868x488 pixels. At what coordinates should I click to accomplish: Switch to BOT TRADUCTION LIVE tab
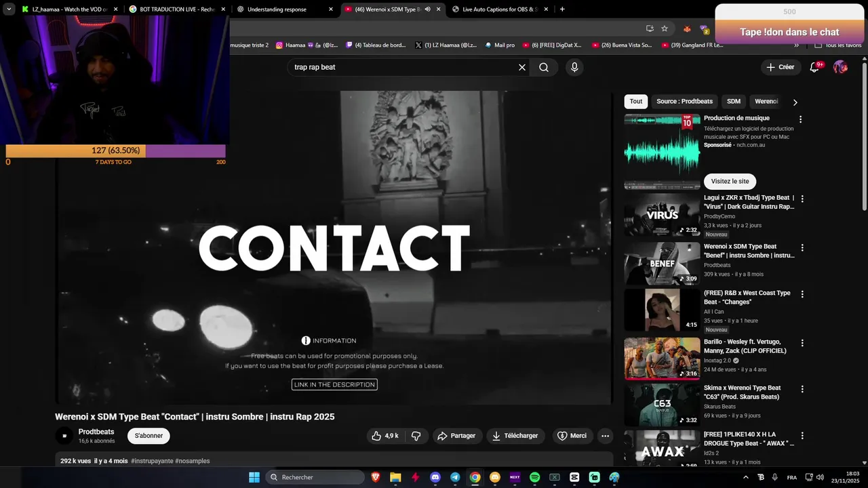177,9
